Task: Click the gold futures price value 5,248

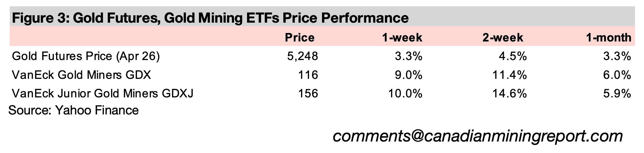Action: click(303, 56)
